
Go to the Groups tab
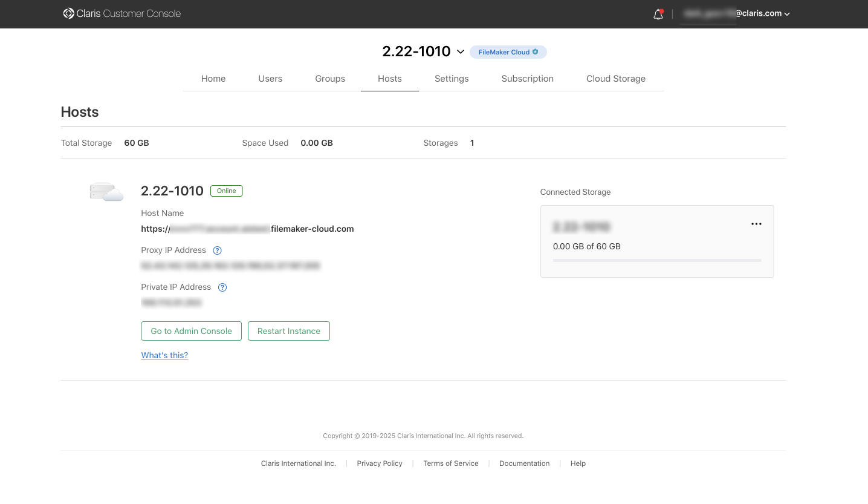(x=330, y=79)
